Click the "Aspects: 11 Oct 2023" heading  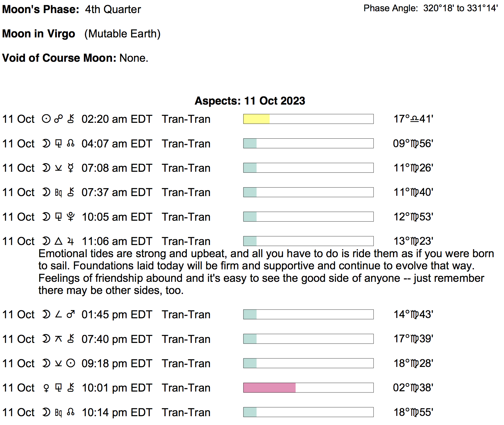coord(250,101)
